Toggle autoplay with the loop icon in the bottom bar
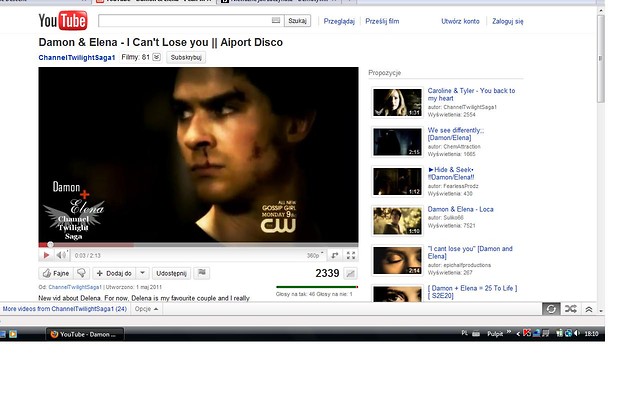640x400 pixels. pos(551,309)
